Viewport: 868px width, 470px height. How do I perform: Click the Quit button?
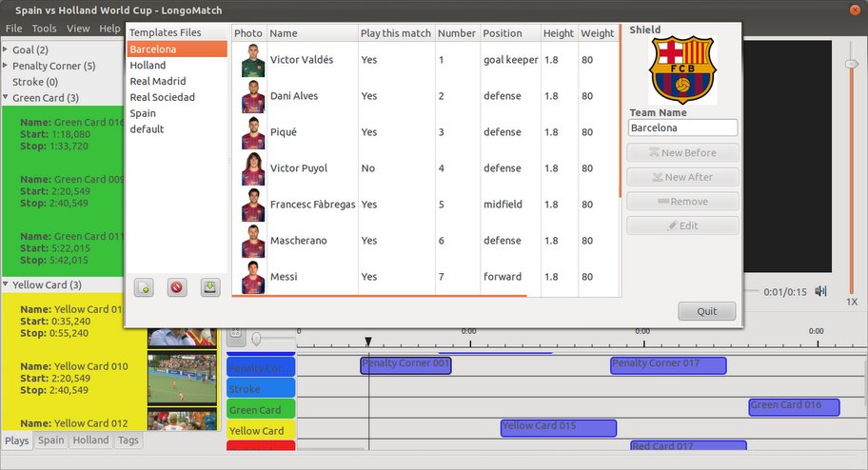click(707, 311)
